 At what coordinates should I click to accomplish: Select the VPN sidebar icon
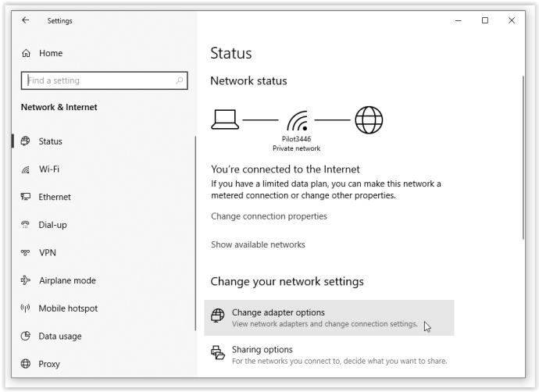point(26,252)
